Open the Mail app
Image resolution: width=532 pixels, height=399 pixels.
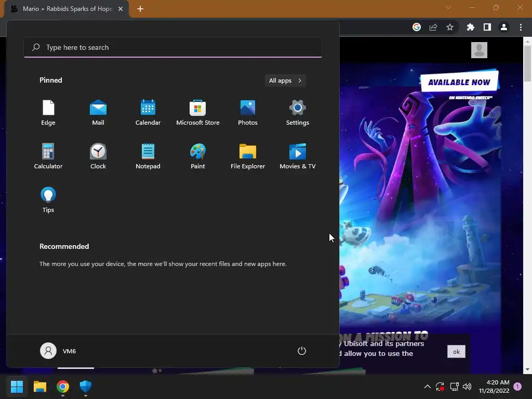point(98,113)
